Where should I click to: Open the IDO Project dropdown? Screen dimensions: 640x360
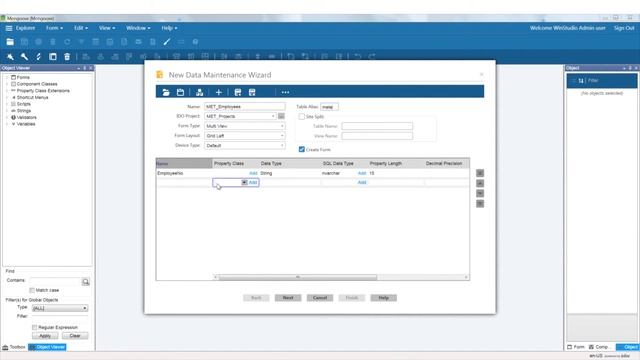pos(273,116)
